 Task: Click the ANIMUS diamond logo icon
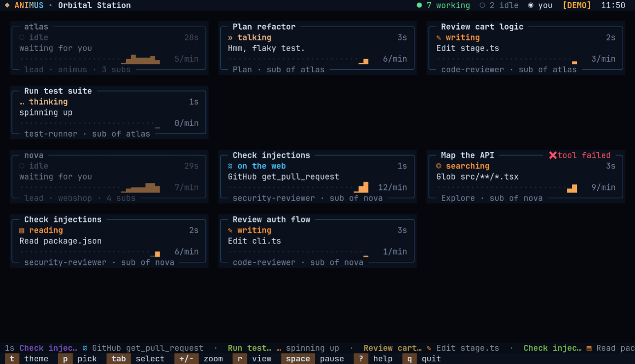pos(7,5)
